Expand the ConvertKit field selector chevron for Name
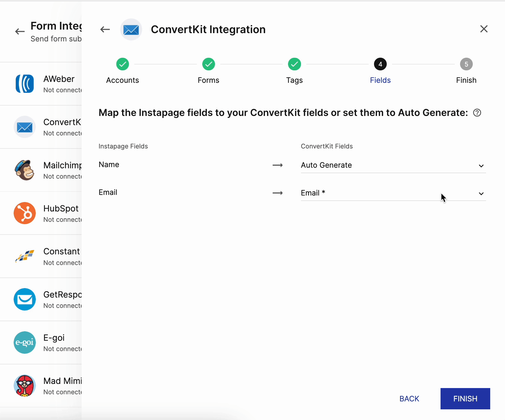505x420 pixels. pyautogui.click(x=481, y=166)
